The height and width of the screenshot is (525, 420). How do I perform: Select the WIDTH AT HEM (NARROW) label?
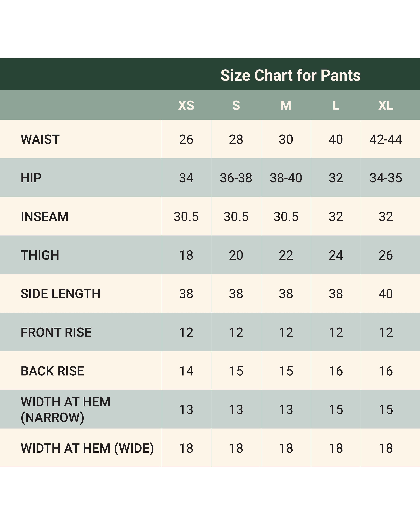coord(65,410)
